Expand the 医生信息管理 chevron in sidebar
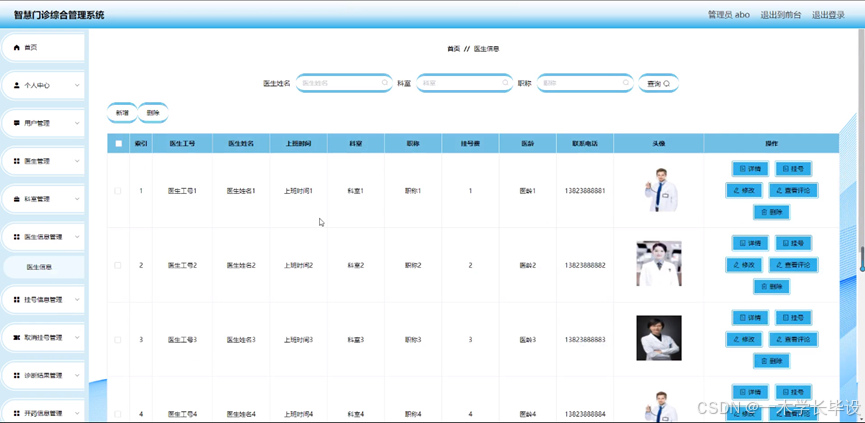 [x=77, y=237]
